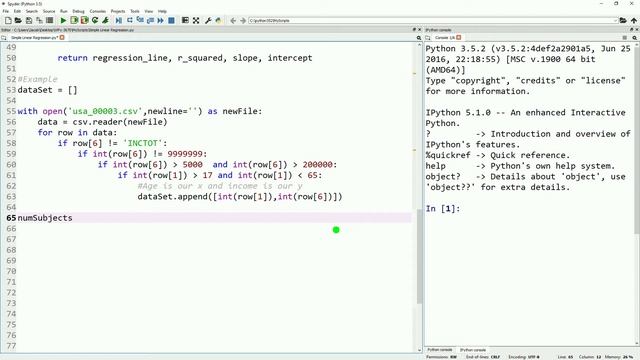The image size is (640, 360).
Task: Open the working directory path dropdown
Action: (x=615, y=20)
